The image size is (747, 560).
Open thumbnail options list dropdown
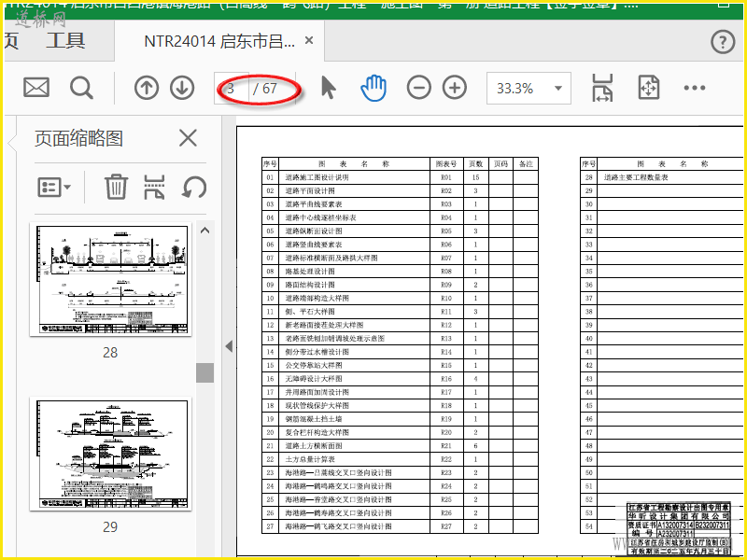[x=54, y=187]
